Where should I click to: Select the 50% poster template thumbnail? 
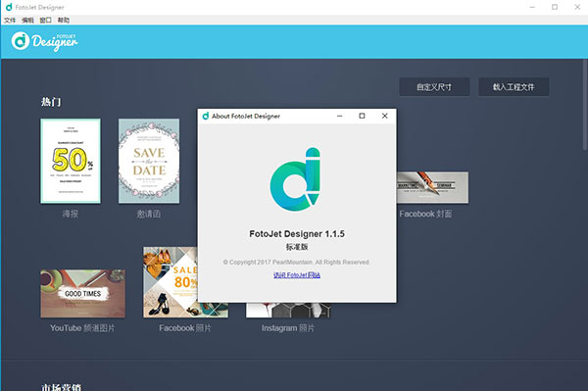(71, 161)
